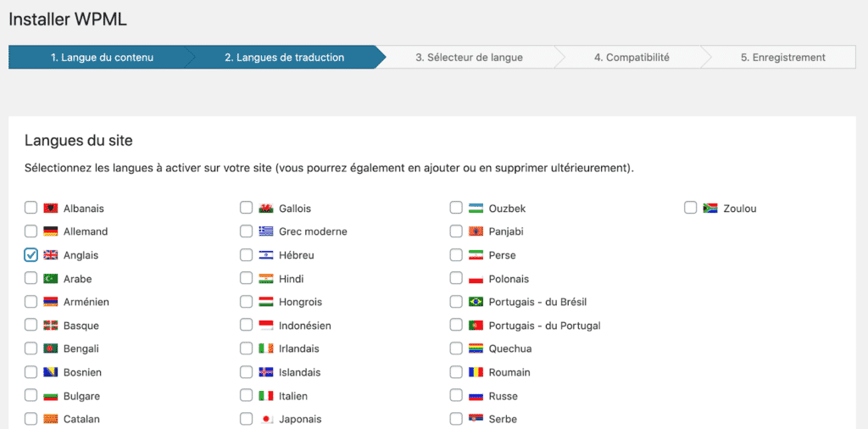
Task: Click the Albanian flag icon
Action: pyautogui.click(x=51, y=208)
